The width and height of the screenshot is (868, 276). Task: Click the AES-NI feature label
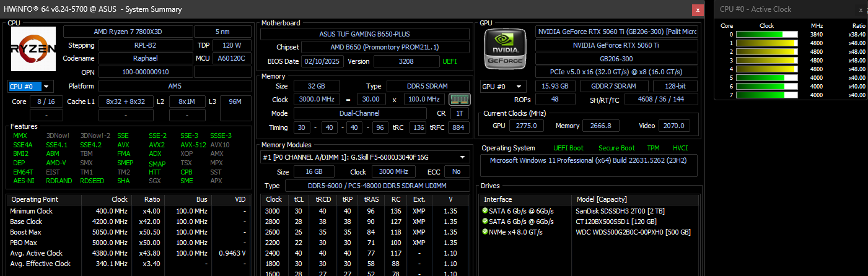[23, 181]
